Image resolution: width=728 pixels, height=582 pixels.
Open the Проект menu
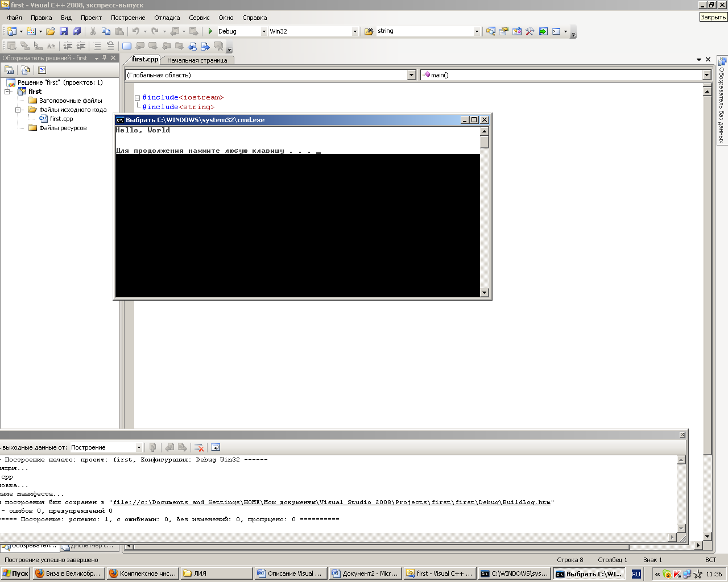[x=91, y=18]
